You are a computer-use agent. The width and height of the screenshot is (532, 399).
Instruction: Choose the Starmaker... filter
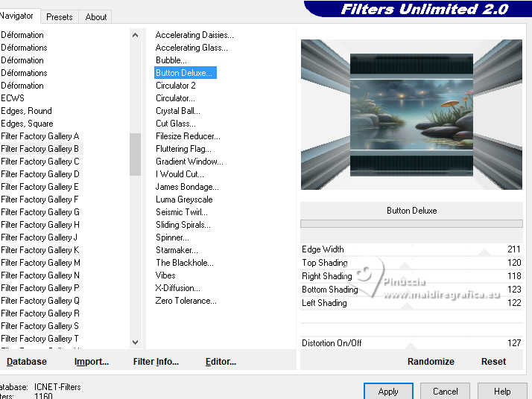click(177, 250)
